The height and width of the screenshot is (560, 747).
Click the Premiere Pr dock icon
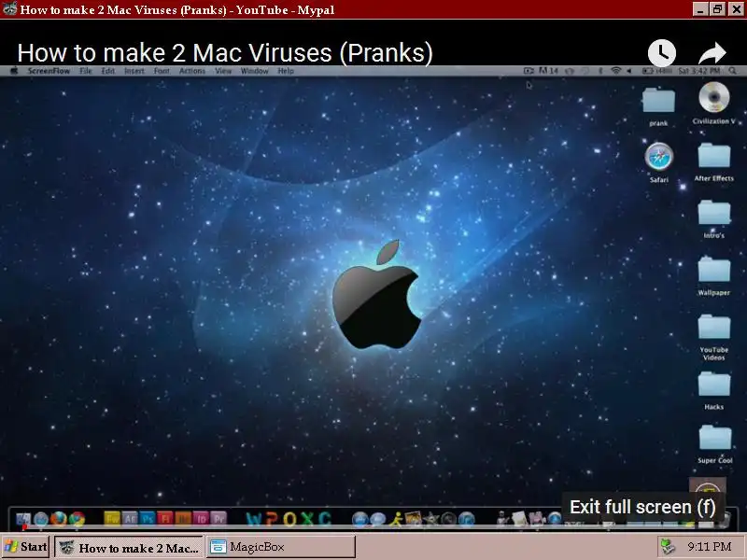click(218, 518)
